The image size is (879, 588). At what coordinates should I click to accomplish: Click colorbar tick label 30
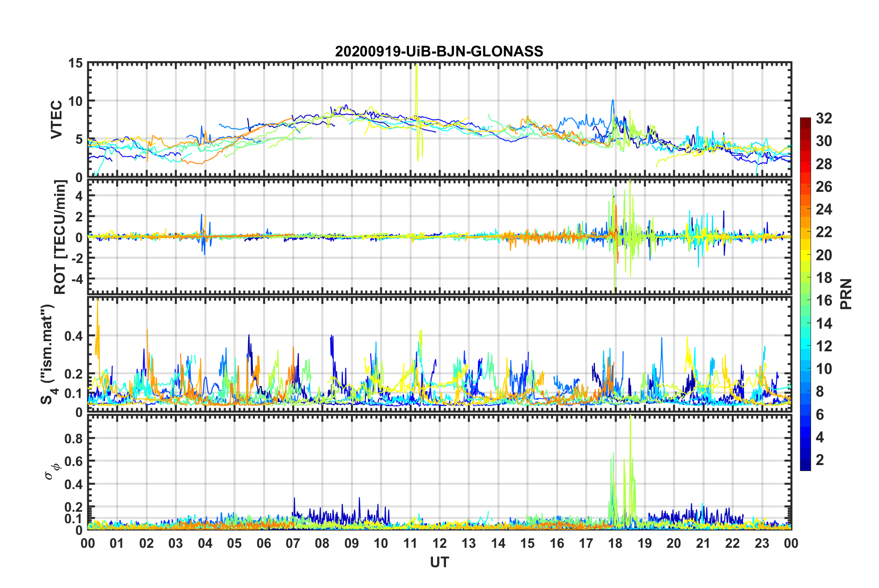(824, 141)
